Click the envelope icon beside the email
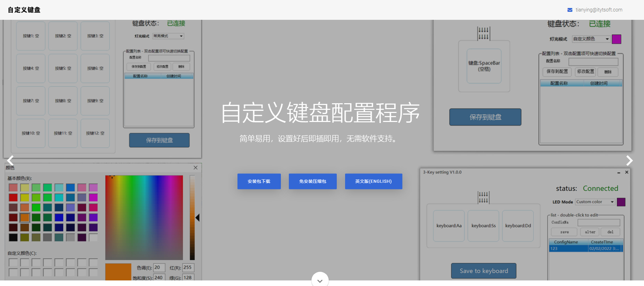 (x=570, y=10)
